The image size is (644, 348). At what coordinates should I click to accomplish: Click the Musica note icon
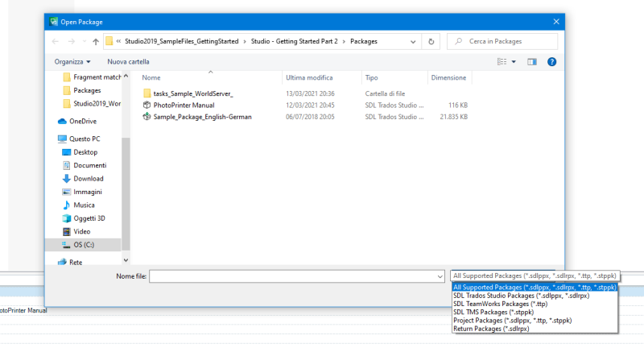[66, 205]
